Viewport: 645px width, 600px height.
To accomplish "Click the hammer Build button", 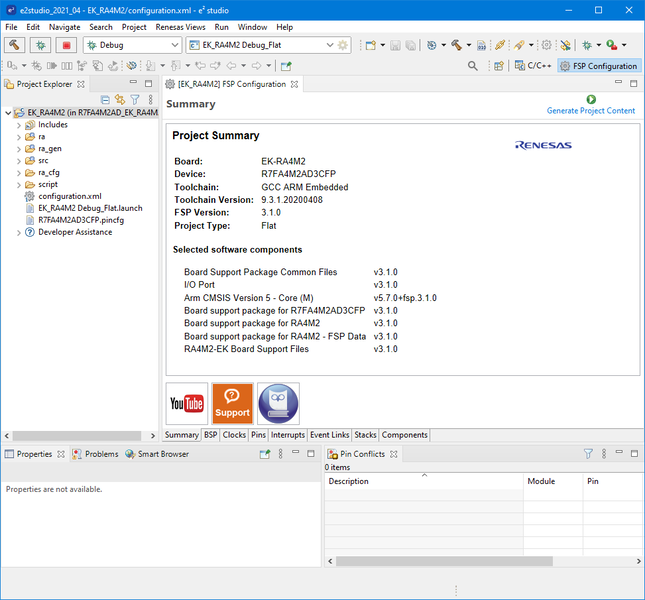I will (x=15, y=45).
